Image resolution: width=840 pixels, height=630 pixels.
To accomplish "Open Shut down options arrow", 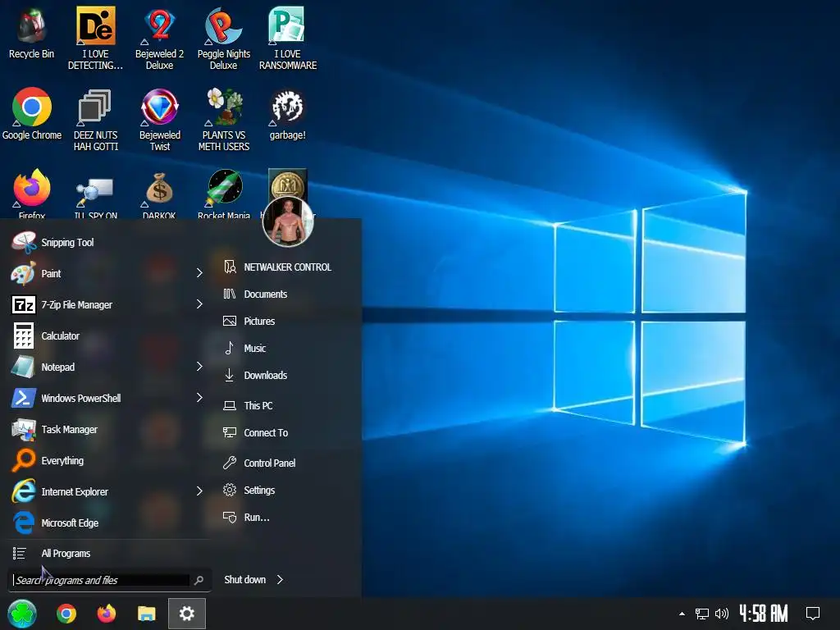I will [280, 580].
